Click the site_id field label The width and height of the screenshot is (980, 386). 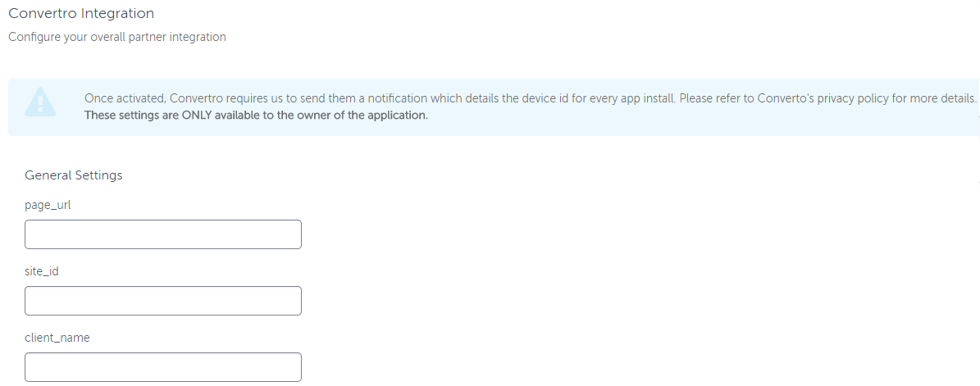point(42,271)
